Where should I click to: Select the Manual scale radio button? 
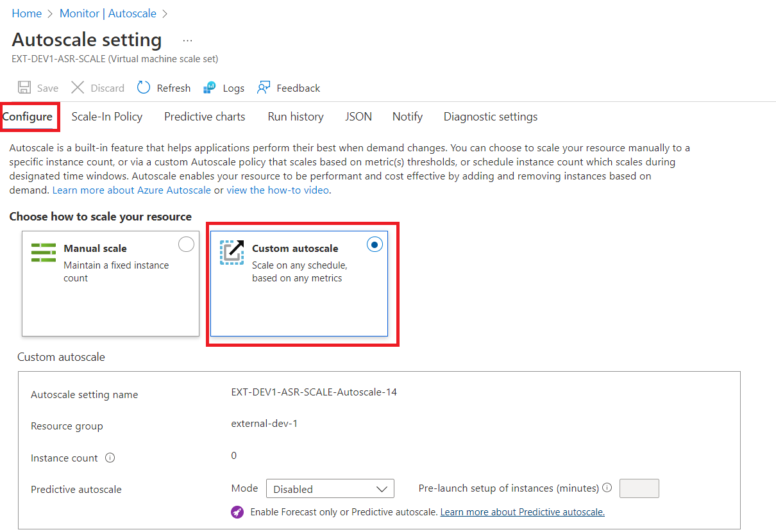[186, 244]
